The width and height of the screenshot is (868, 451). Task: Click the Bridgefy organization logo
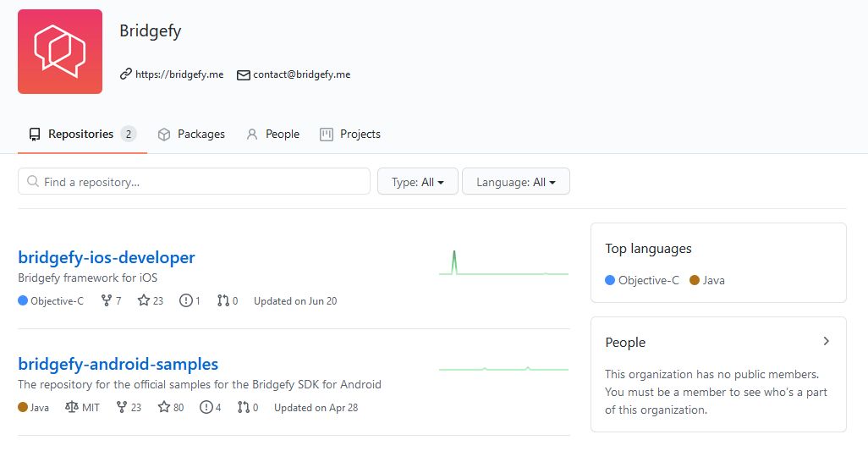[x=60, y=52]
